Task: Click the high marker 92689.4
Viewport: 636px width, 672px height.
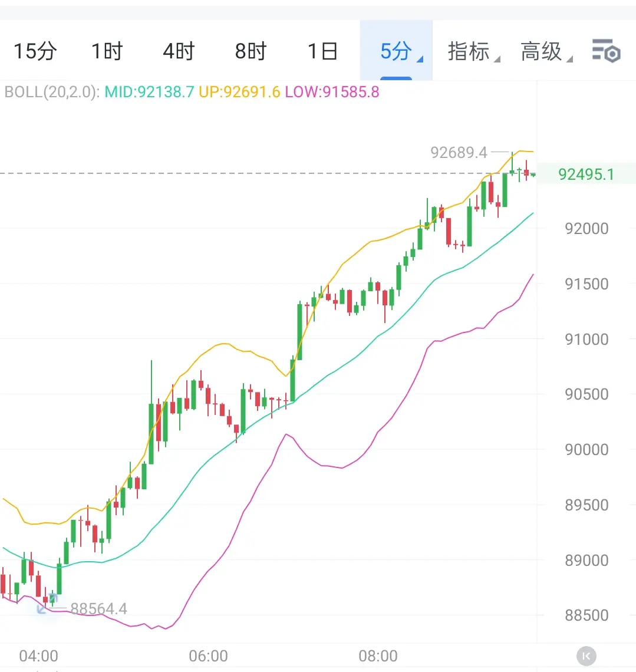Action: 459,152
